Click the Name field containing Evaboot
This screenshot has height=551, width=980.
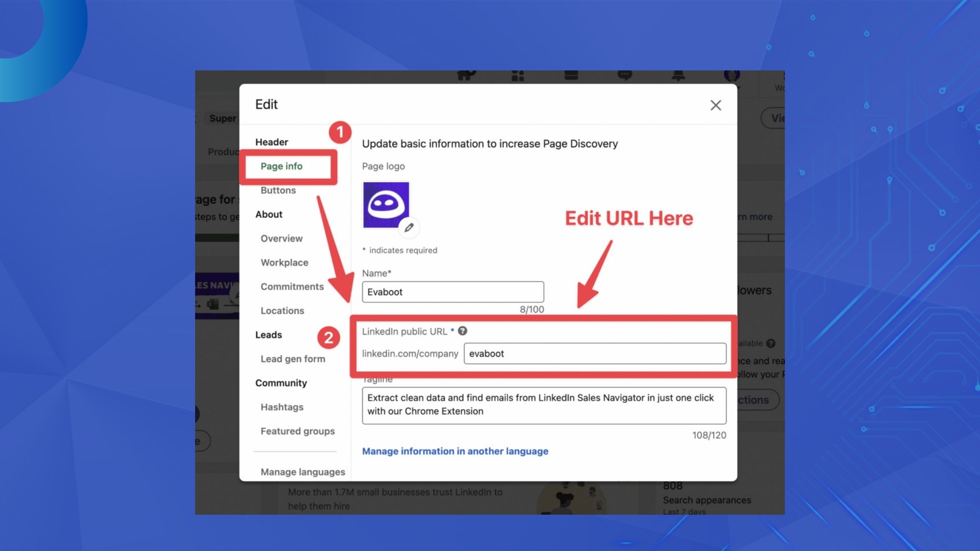[453, 292]
